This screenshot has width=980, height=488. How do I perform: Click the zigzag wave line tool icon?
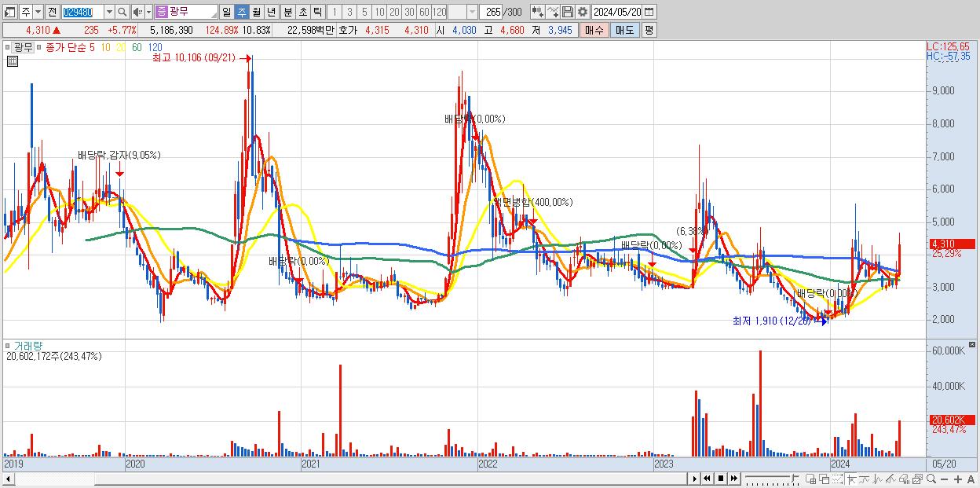coord(878,479)
